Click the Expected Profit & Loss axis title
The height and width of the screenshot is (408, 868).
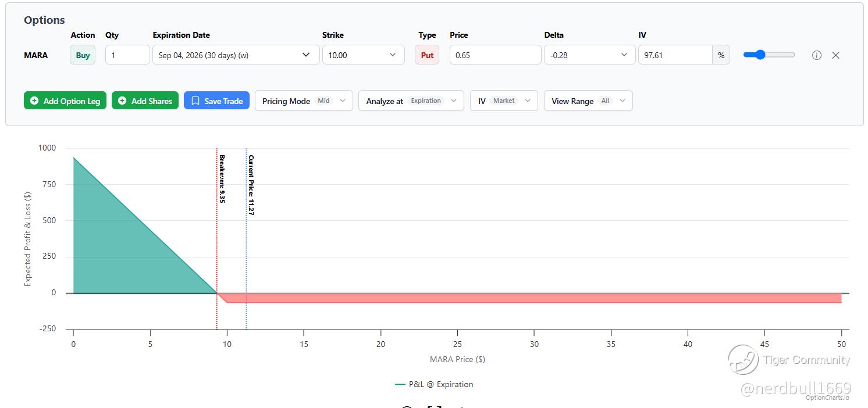(28, 238)
